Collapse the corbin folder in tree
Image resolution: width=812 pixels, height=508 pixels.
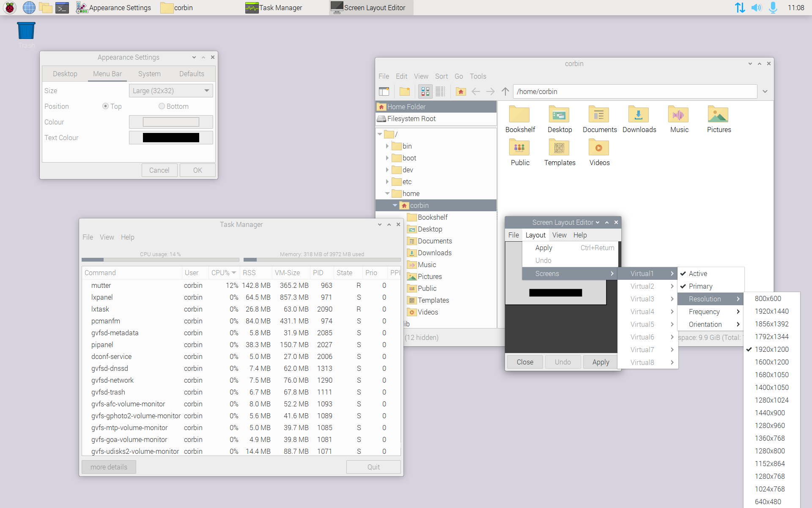pyautogui.click(x=395, y=205)
